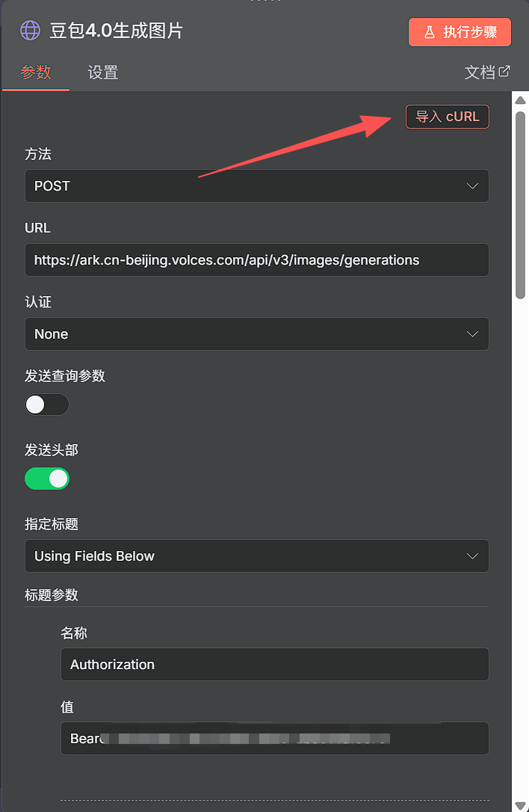Click the globe HTTP node icon

click(30, 31)
